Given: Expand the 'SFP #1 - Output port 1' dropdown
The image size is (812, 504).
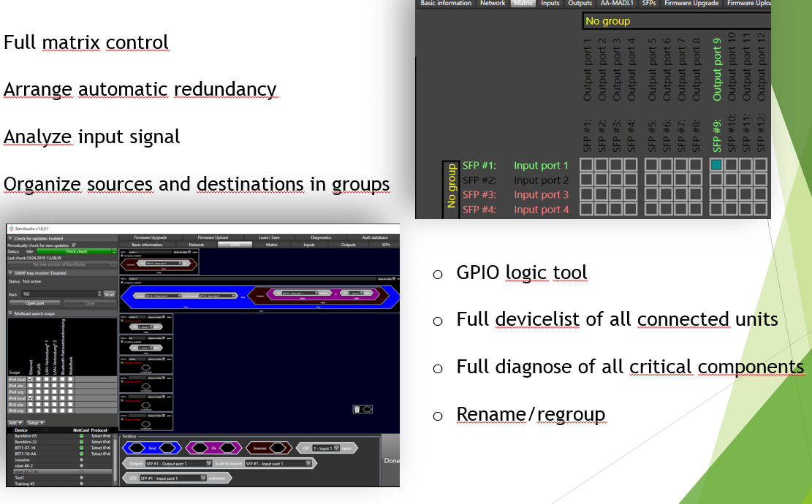Looking at the screenshot, I should [209, 463].
